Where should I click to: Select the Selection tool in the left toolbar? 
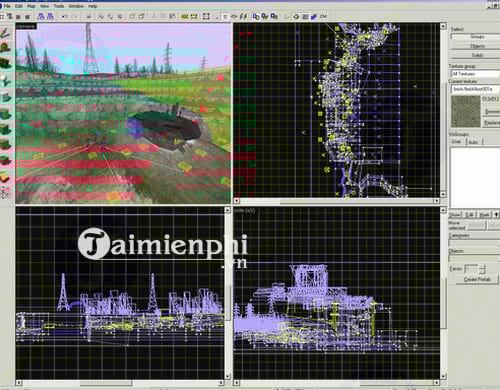[x=6, y=33]
